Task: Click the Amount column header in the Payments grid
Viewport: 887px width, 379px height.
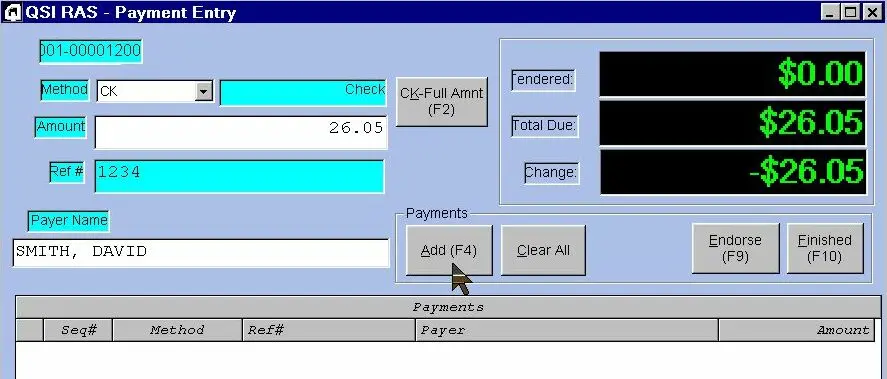Action: (795, 330)
